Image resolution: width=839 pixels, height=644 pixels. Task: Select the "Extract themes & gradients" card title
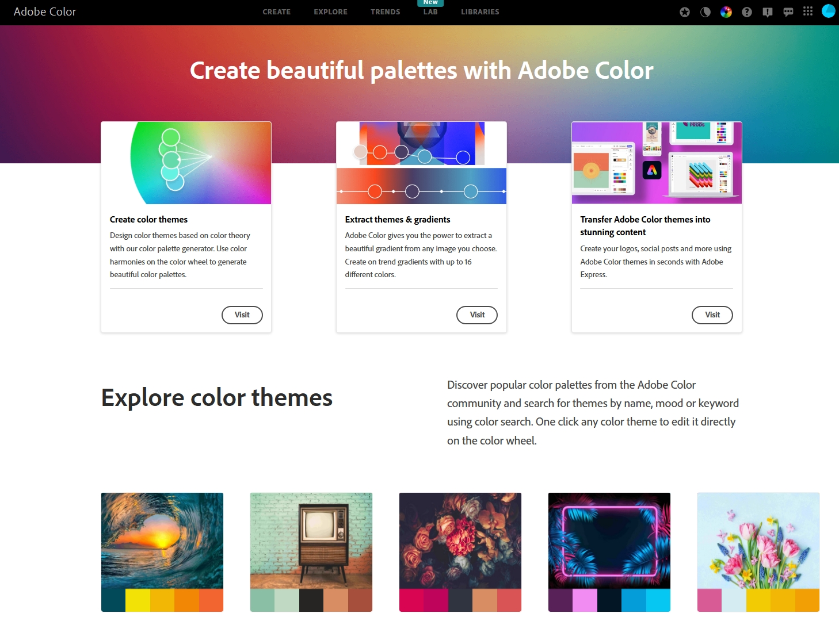pos(398,220)
